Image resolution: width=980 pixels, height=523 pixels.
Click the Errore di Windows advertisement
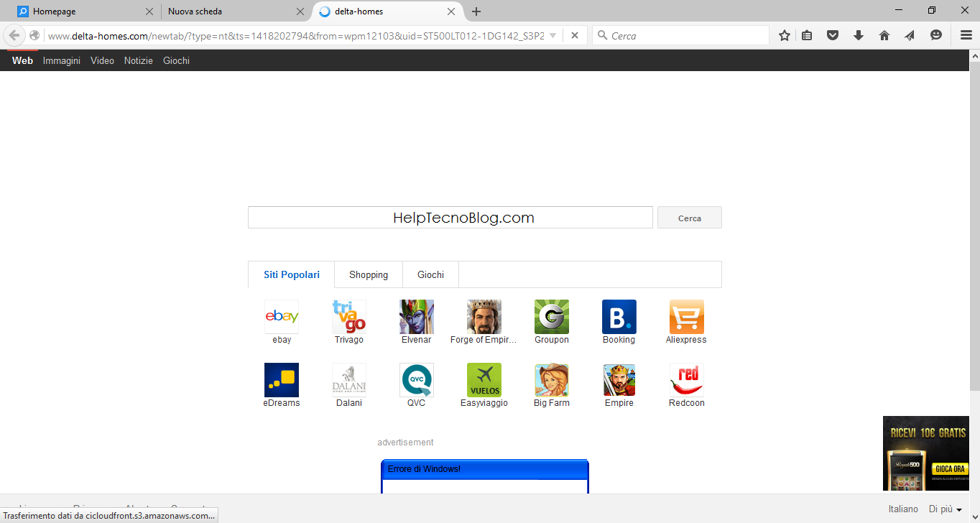(x=485, y=476)
